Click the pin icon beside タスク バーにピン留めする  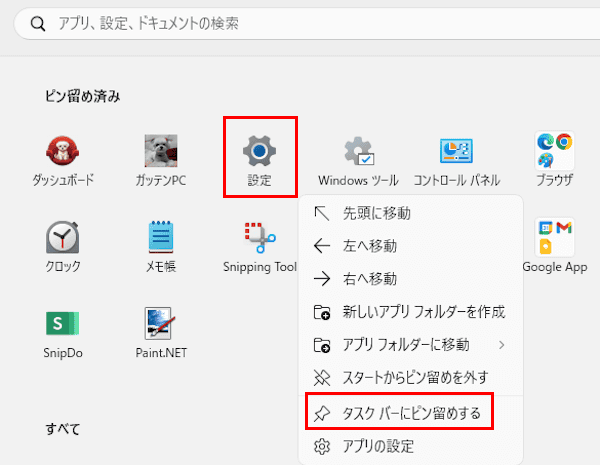click(x=322, y=413)
